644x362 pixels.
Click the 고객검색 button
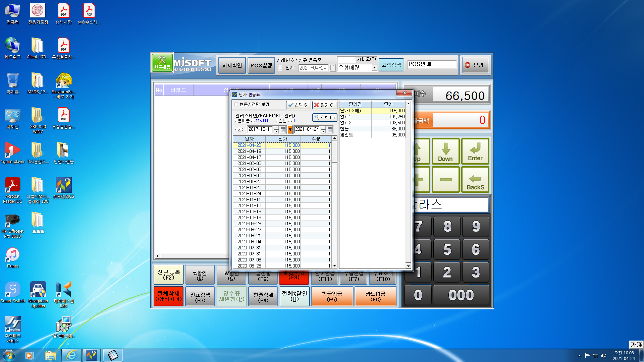(x=391, y=65)
